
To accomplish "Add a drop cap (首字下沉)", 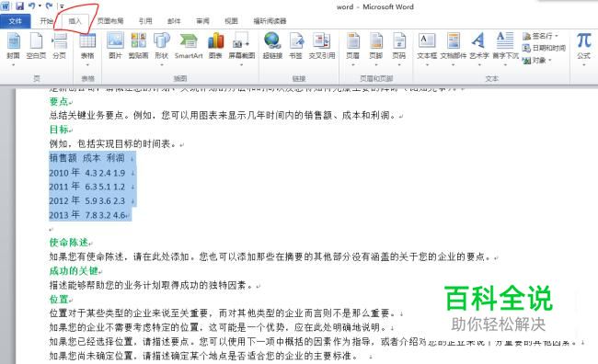I will (x=505, y=46).
